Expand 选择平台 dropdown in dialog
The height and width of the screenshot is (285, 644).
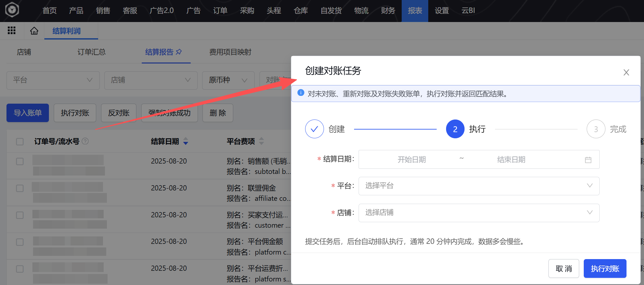pyautogui.click(x=479, y=186)
